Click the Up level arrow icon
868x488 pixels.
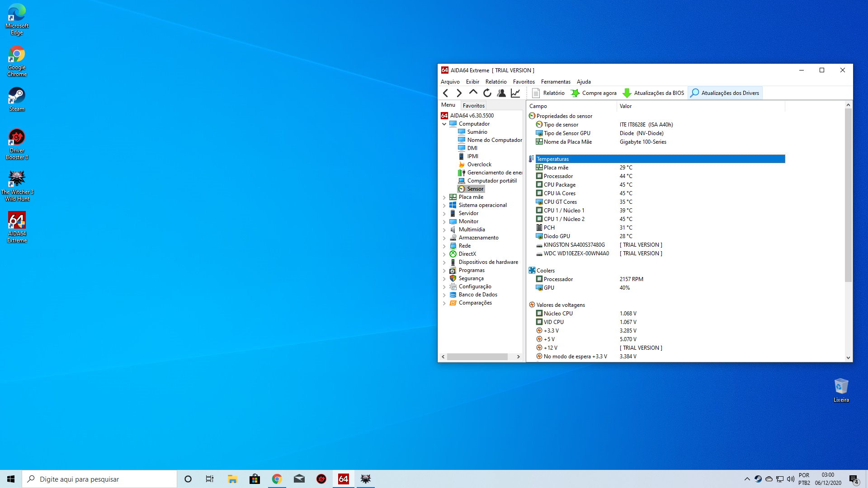tap(473, 93)
